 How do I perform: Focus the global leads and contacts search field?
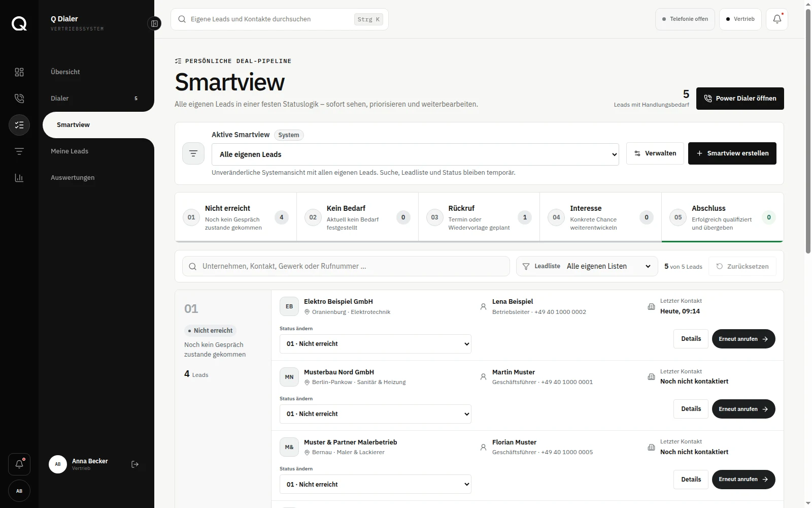pos(280,19)
